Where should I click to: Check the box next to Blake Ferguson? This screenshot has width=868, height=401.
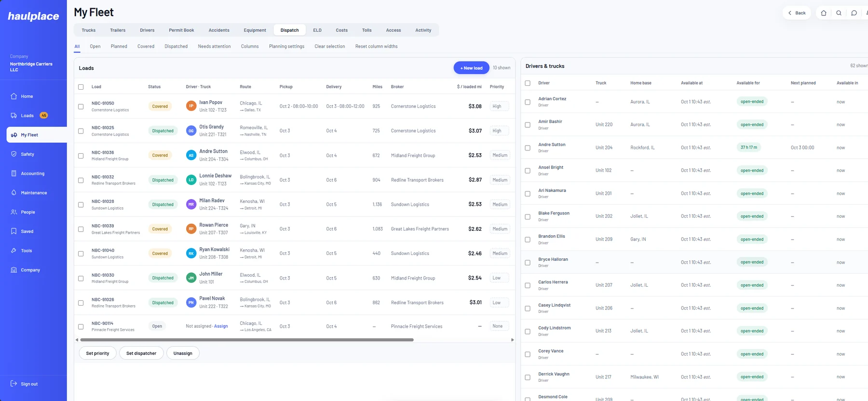(528, 217)
